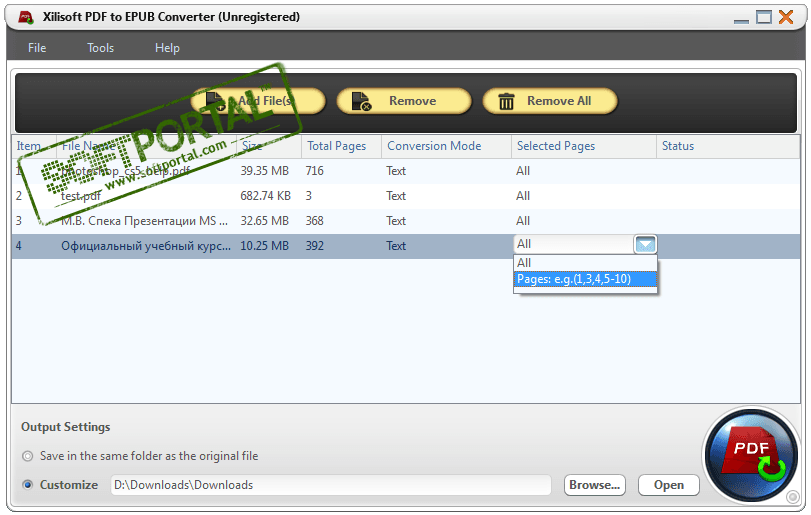The width and height of the screenshot is (811, 515).
Task: Click the Add File(s) button
Action: pyautogui.click(x=258, y=101)
